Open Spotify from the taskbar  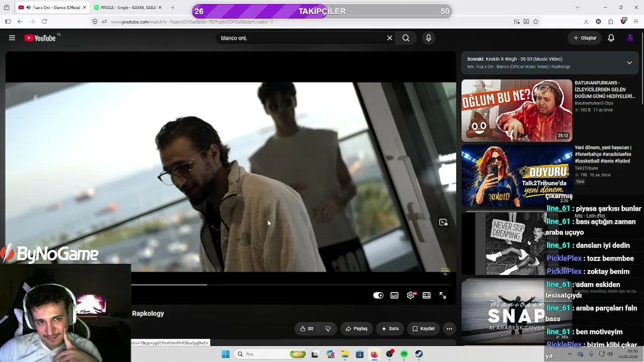[404, 354]
